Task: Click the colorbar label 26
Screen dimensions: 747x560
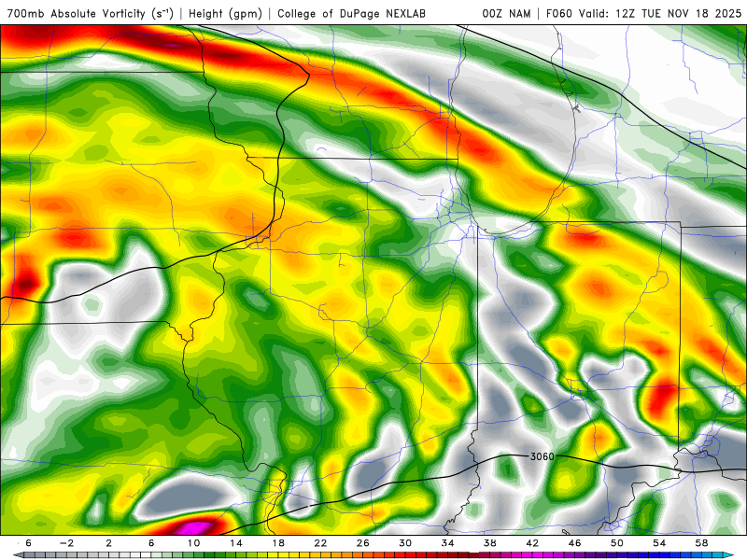Action: (363, 543)
